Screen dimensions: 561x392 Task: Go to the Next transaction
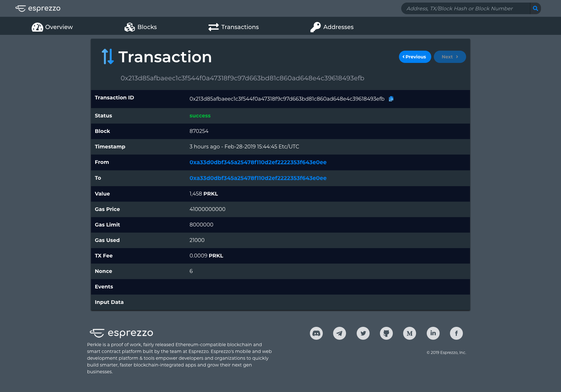pos(450,57)
